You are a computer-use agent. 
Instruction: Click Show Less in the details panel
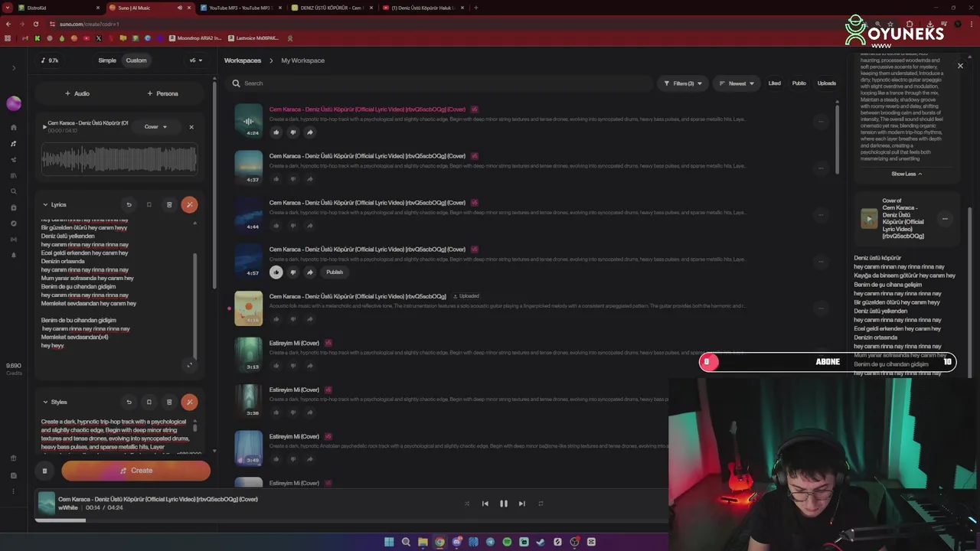coord(906,174)
